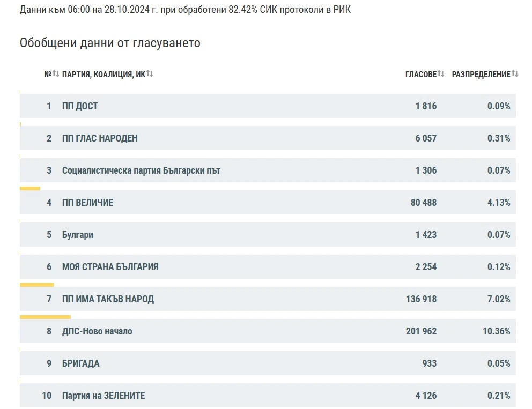Sort by РАЗПРЕДЕЛЕНИЕ arrows icon
The height and width of the screenshot is (409, 532).
(515, 73)
